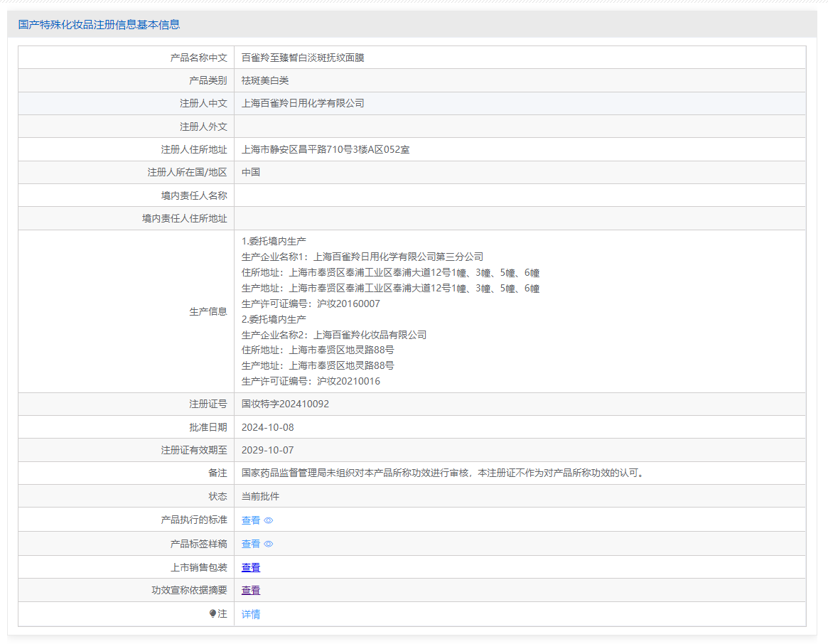Click the 注册证有效期至 label
This screenshot has width=828, height=644.
pos(194,450)
